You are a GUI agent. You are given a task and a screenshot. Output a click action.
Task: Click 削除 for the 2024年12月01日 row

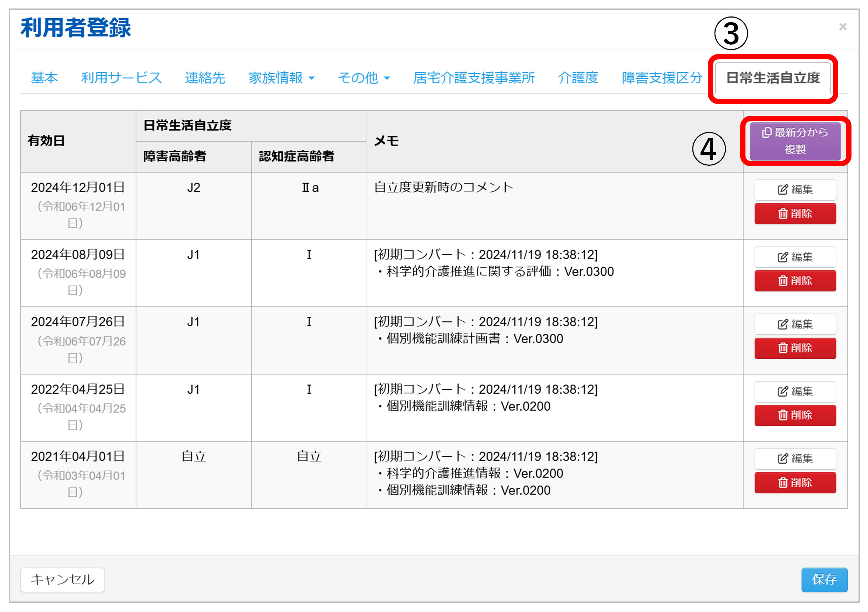pyautogui.click(x=795, y=213)
